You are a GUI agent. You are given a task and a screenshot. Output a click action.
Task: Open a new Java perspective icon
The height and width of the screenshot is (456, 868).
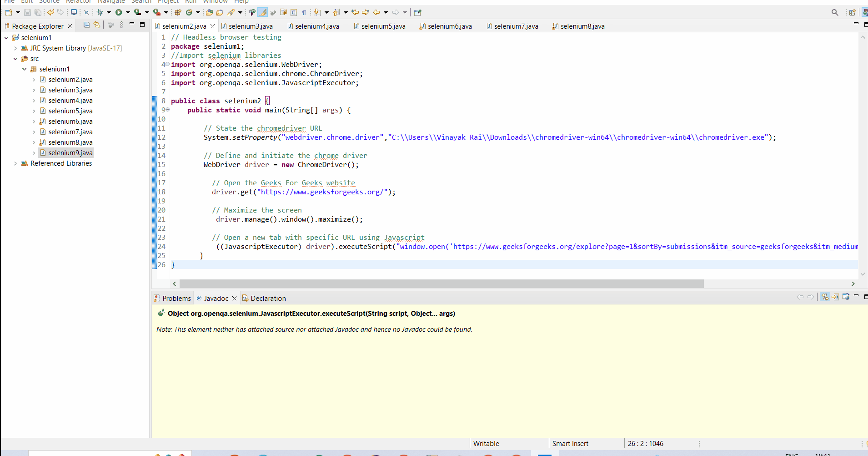tap(853, 12)
